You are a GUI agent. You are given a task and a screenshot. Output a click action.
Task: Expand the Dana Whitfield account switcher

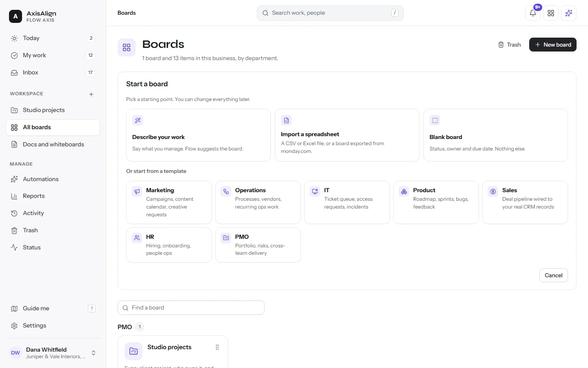pyautogui.click(x=53, y=353)
